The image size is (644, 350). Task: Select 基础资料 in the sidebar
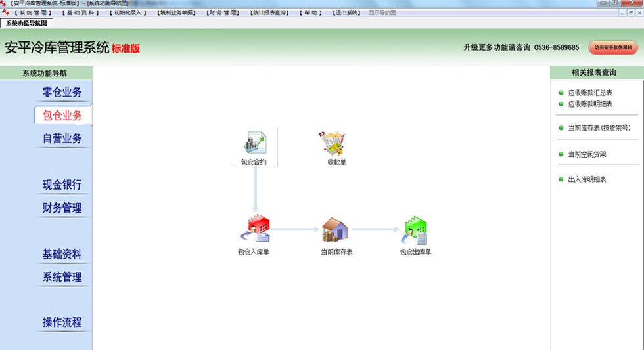click(62, 254)
